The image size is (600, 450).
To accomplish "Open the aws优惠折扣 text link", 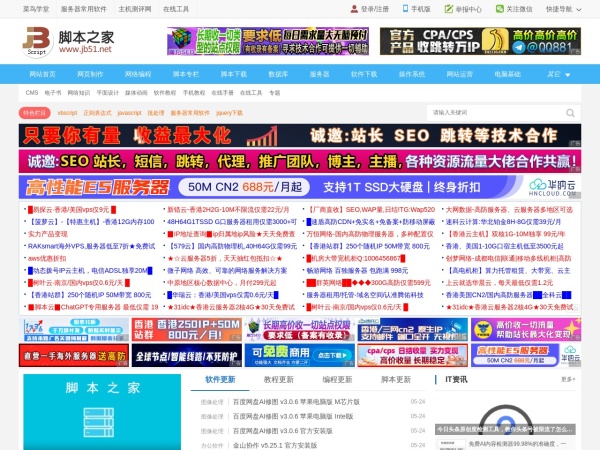I will (47, 258).
